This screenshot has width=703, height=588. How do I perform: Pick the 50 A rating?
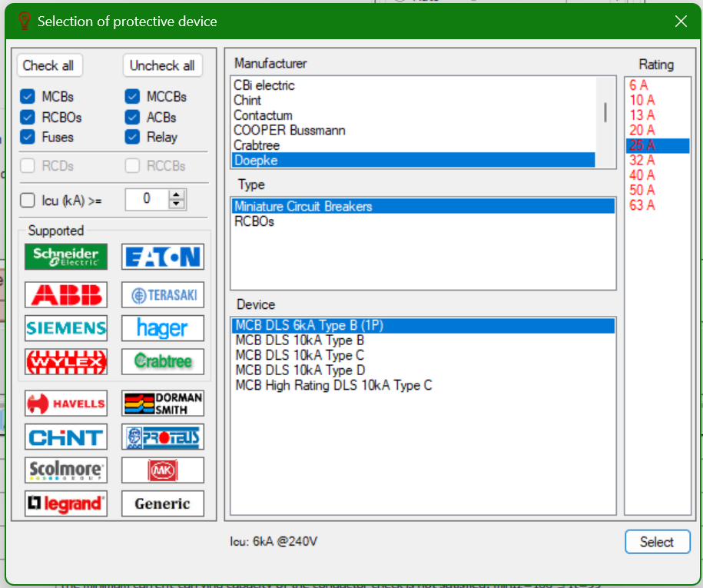coord(657,190)
